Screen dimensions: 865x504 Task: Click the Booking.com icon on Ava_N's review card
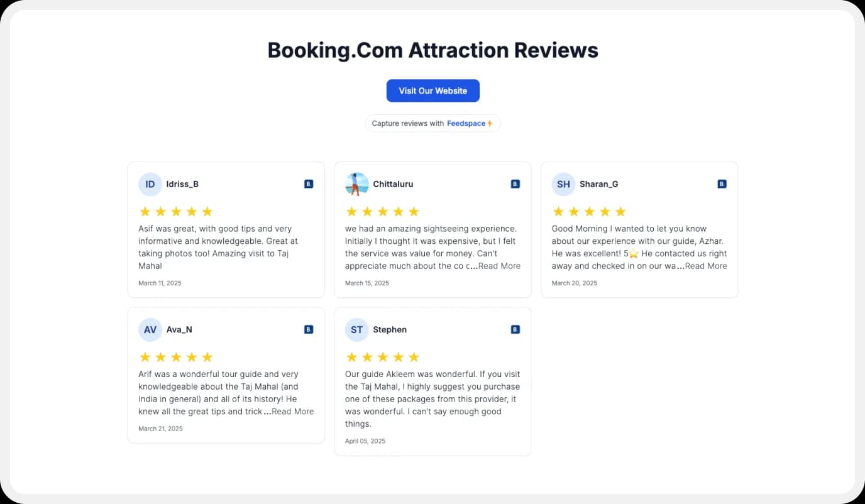click(308, 329)
